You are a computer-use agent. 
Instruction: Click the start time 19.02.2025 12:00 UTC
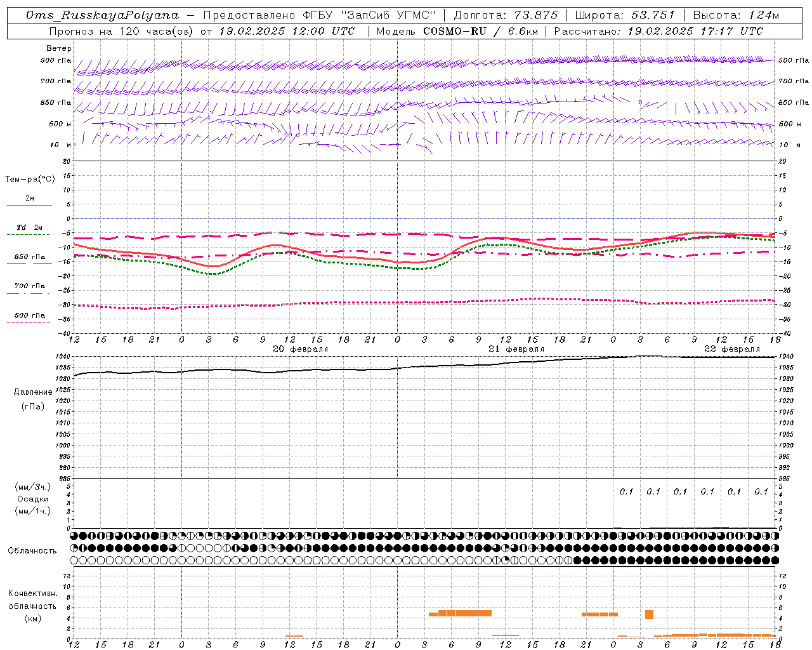tap(287, 31)
